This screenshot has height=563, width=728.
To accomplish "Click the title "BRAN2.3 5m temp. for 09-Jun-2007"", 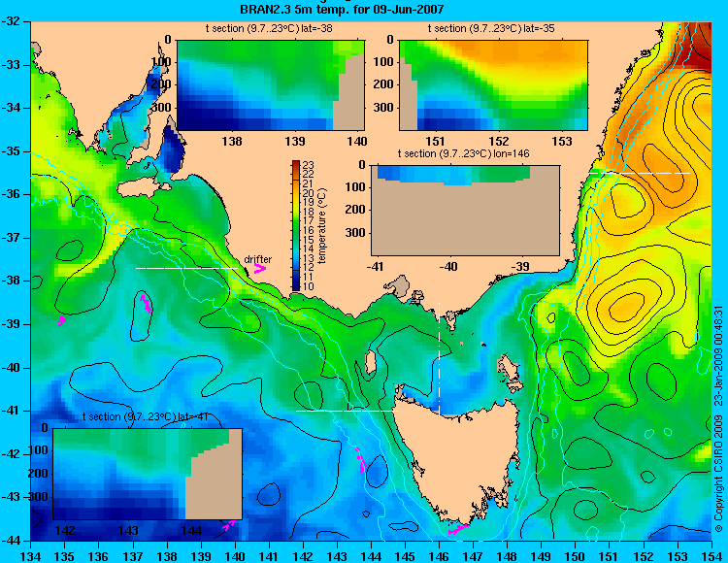I will (x=342, y=9).
